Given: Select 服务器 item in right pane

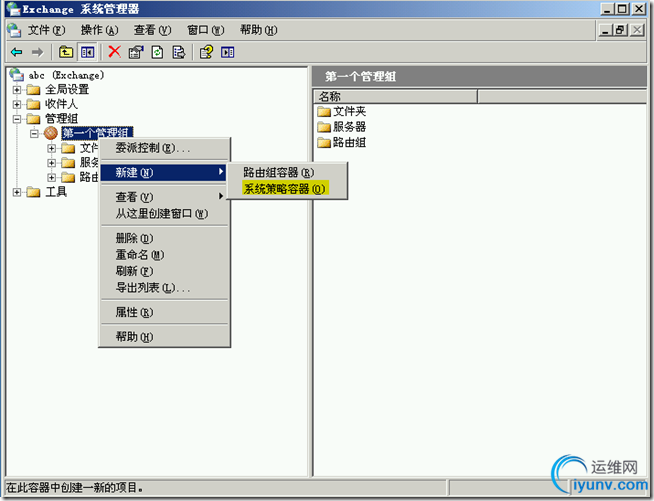Looking at the screenshot, I should click(349, 127).
